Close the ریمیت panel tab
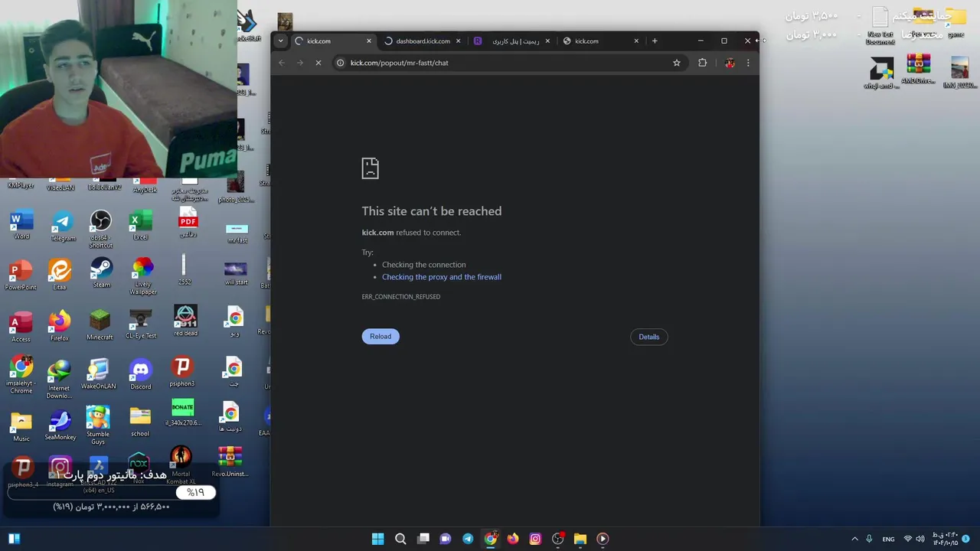The height and width of the screenshot is (551, 980). pos(547,41)
